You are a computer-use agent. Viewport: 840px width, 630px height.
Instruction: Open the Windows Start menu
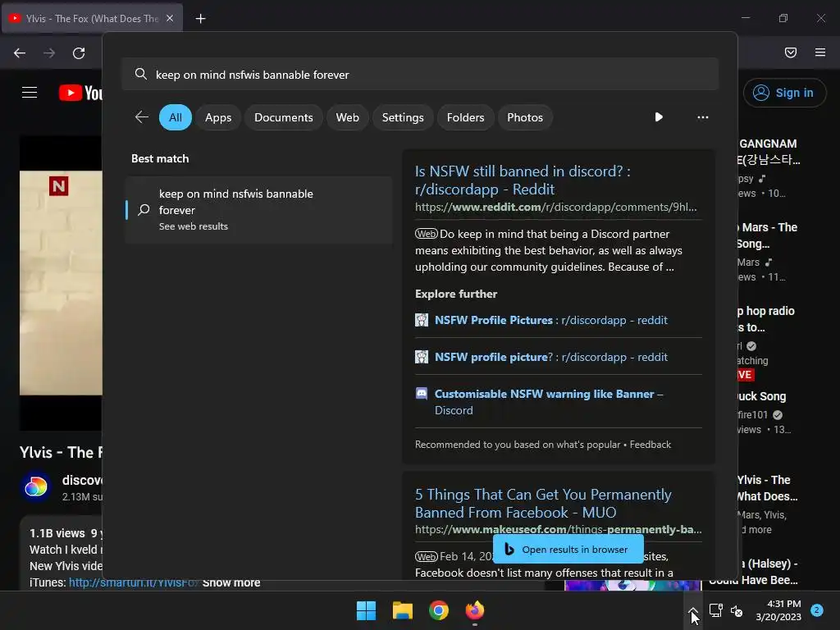(x=367, y=610)
